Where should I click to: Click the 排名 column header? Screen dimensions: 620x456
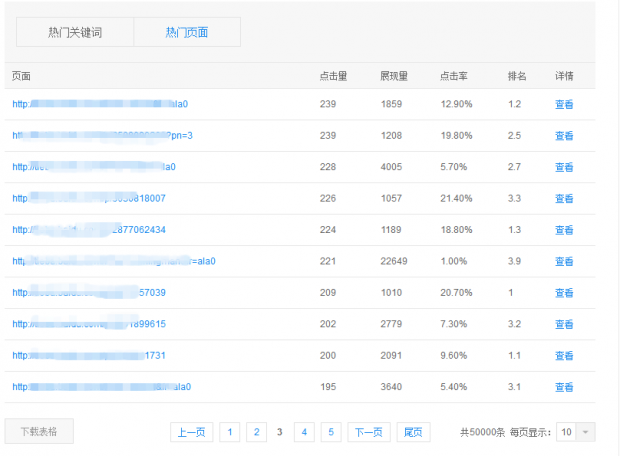(516, 76)
